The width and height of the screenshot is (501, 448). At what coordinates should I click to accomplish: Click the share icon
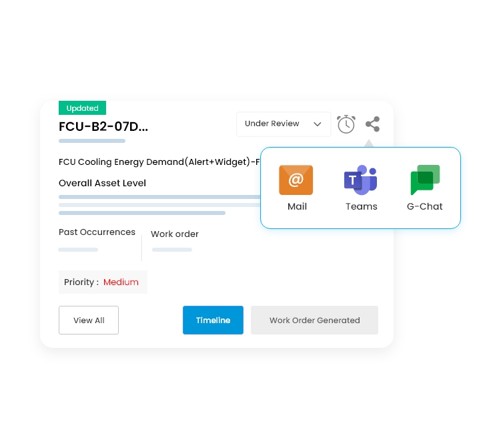coord(372,124)
